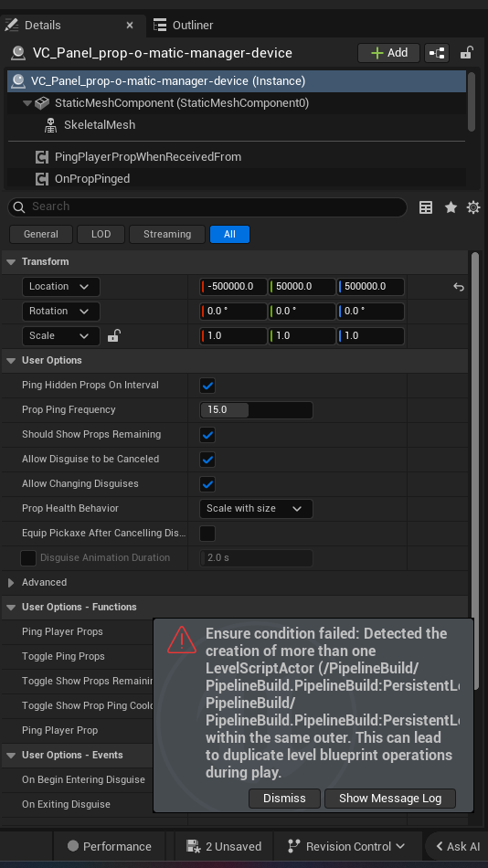This screenshot has height=868, width=488.
Task: Open Details settings gear icon
Action: (x=473, y=207)
